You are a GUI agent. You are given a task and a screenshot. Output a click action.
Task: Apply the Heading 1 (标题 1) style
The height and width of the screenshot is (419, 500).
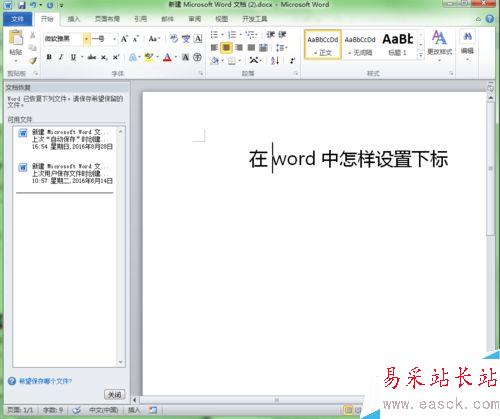[398, 45]
